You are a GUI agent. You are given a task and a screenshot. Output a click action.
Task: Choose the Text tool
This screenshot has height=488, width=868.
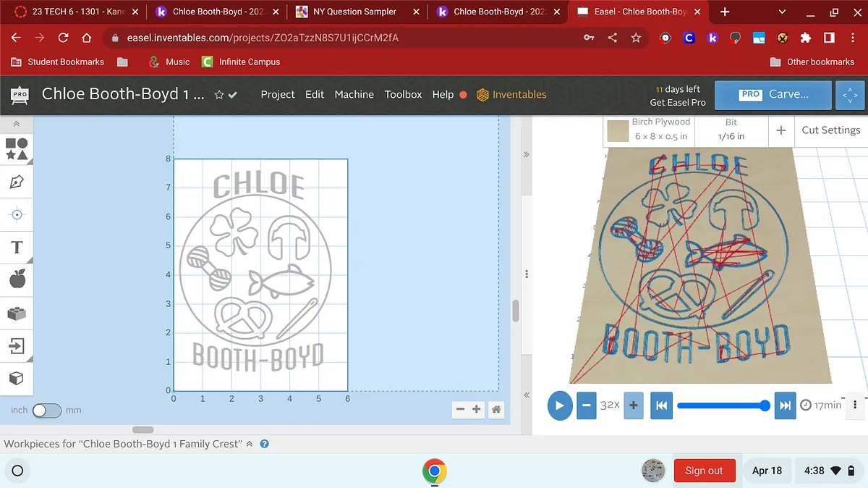17,248
